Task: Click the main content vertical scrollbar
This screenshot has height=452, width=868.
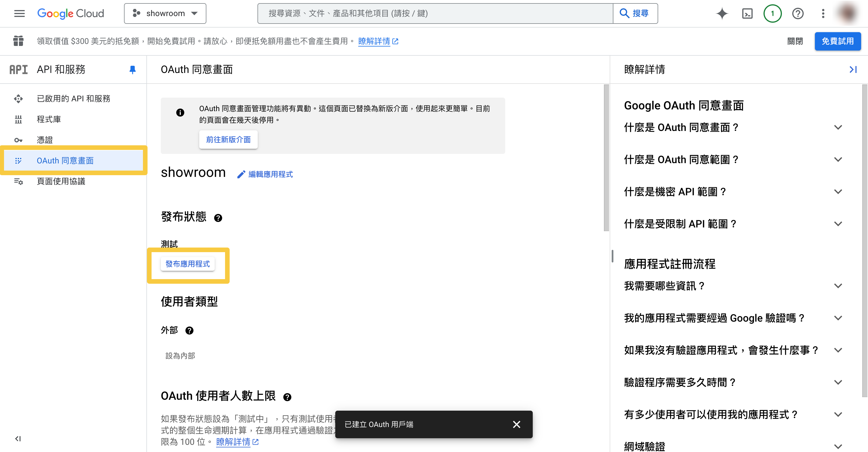Action: [606, 158]
